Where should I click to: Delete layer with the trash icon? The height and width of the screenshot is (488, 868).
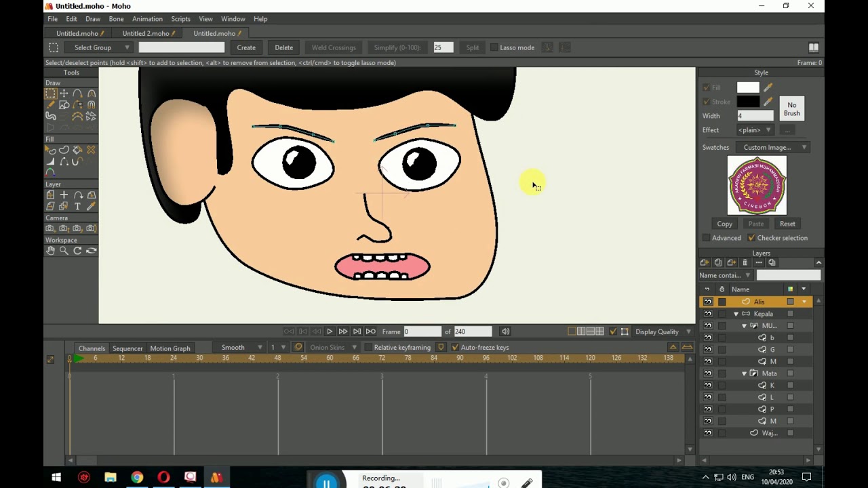click(745, 262)
